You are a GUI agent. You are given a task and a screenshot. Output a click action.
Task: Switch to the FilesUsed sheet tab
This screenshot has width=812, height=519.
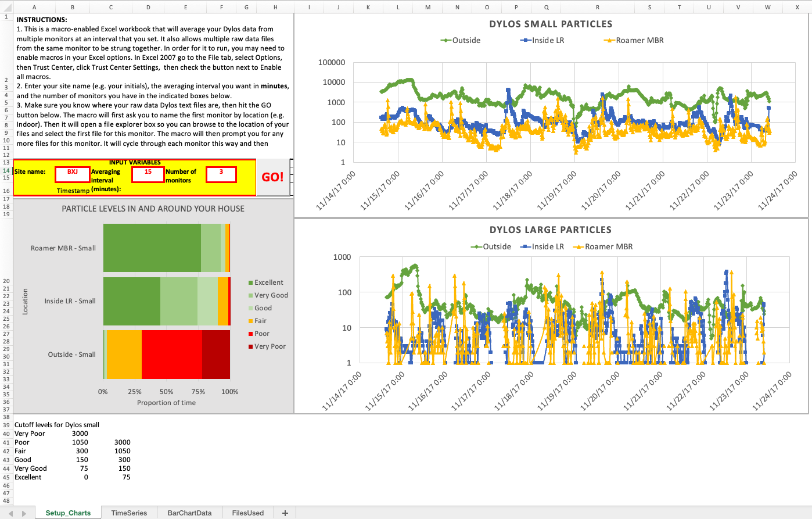pyautogui.click(x=247, y=513)
